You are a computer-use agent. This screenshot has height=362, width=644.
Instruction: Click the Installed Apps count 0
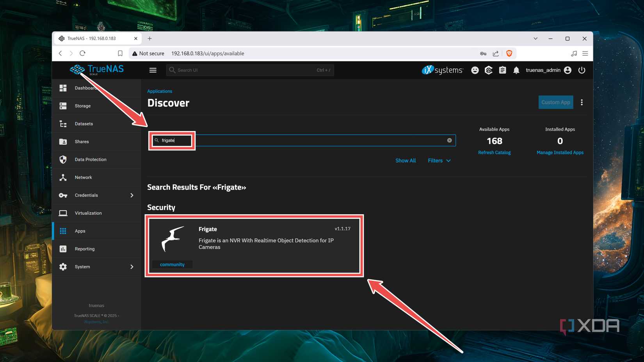(x=560, y=141)
